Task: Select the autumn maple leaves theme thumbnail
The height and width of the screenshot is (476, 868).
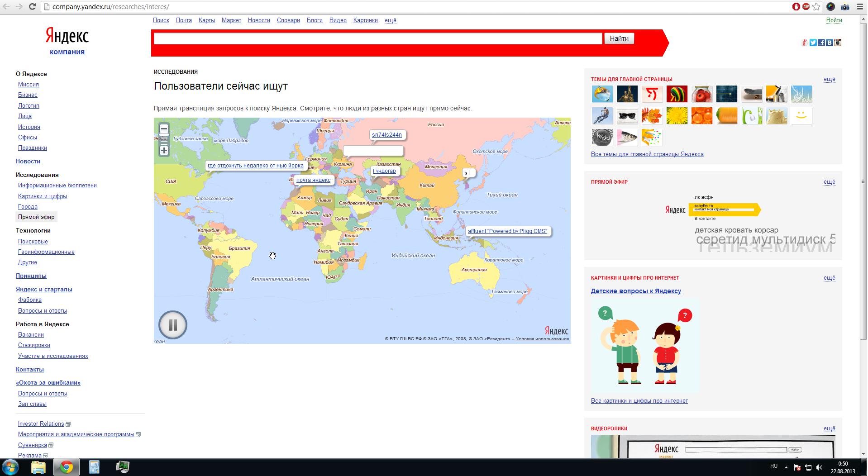Action: tap(652, 116)
